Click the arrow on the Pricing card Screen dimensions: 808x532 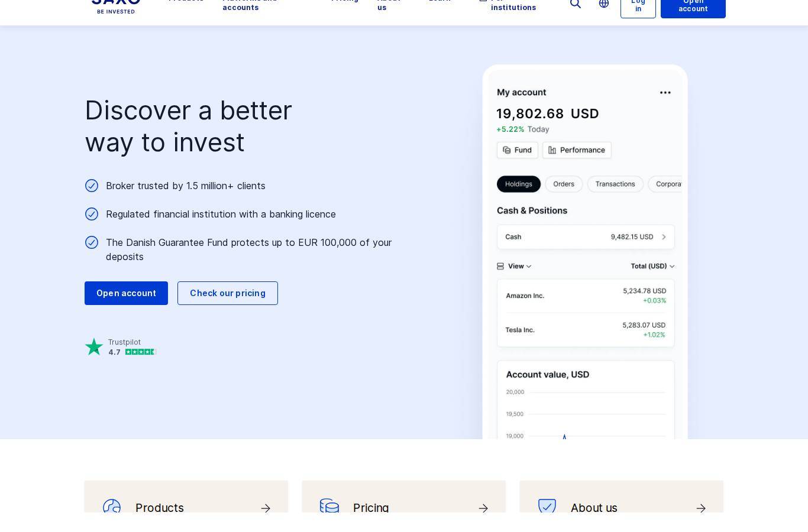click(x=483, y=508)
